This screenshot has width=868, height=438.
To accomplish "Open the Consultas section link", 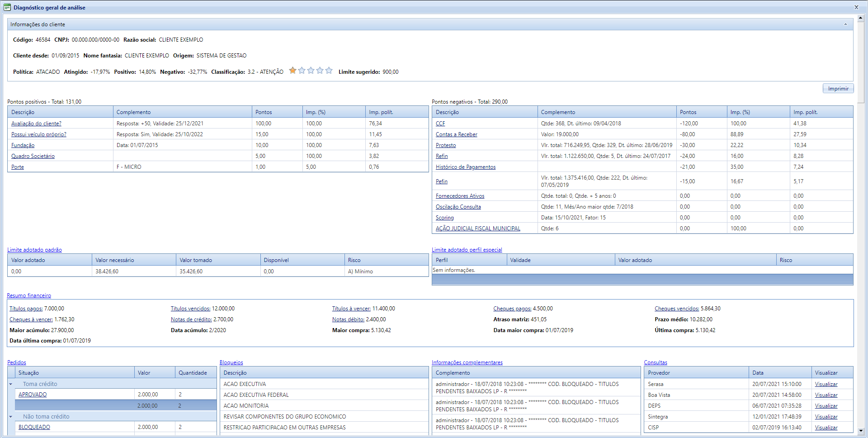I will tap(656, 362).
